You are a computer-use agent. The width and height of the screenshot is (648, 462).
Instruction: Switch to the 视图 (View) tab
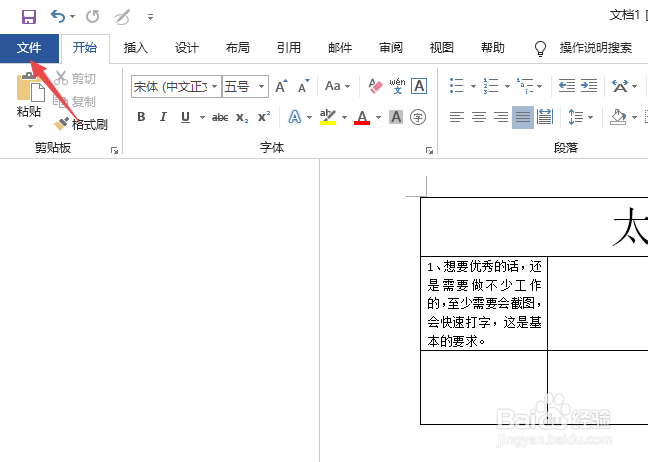pyautogui.click(x=442, y=48)
